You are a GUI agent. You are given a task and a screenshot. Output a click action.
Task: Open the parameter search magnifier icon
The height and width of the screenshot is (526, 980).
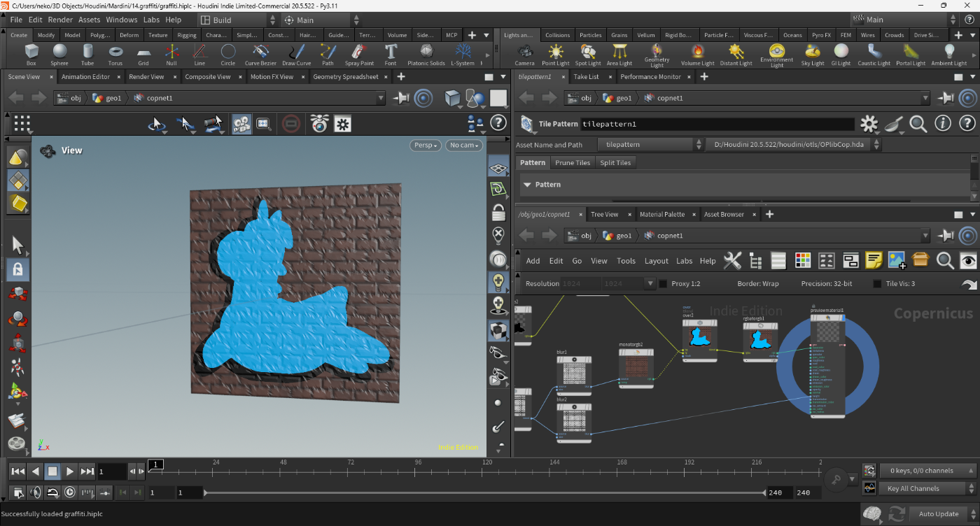point(918,124)
